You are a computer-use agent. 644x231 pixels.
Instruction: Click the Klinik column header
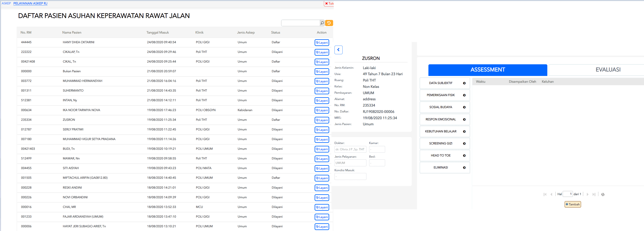click(x=199, y=33)
